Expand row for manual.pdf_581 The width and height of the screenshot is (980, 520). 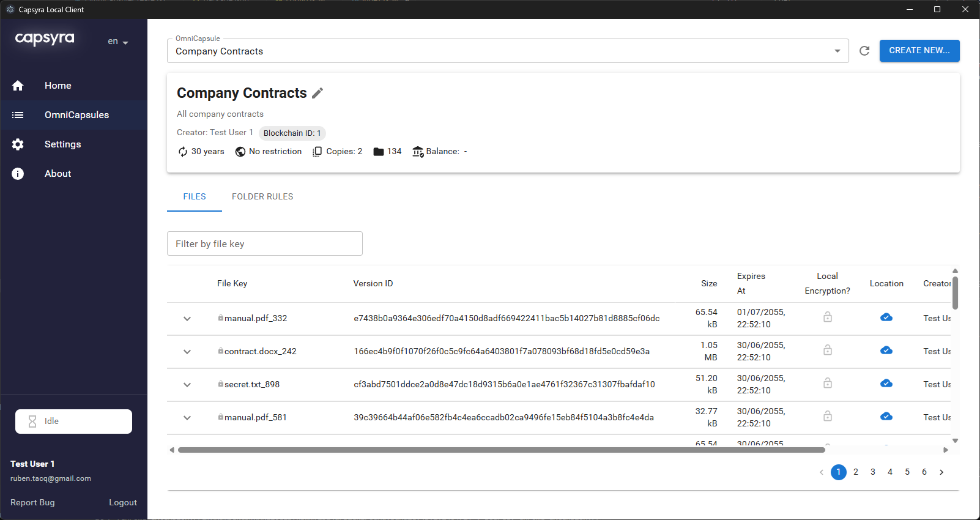click(187, 418)
